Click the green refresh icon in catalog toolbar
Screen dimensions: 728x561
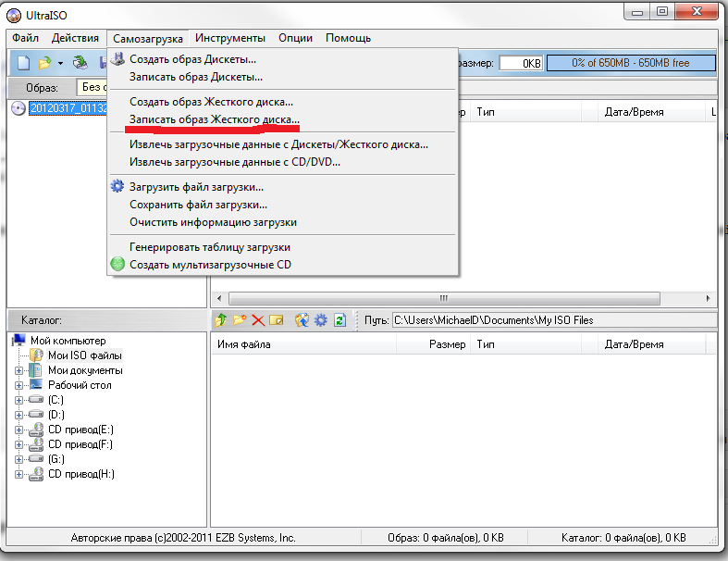pos(339,320)
